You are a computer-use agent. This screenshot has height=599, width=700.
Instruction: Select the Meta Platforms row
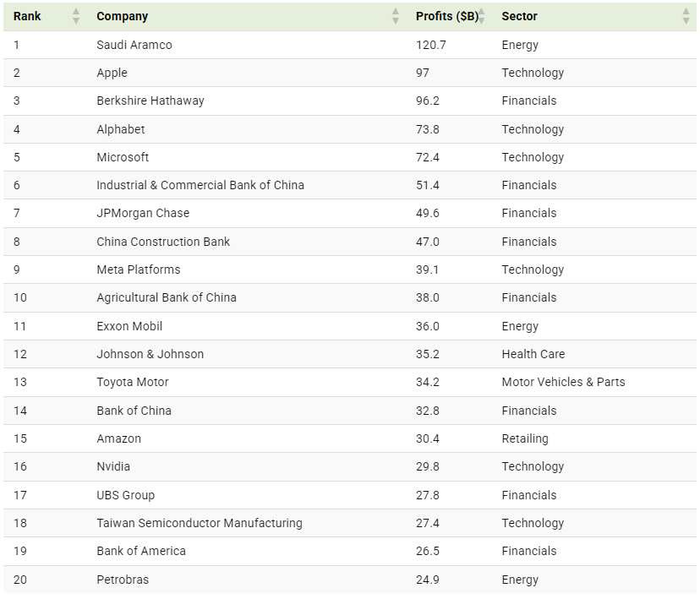pos(350,270)
